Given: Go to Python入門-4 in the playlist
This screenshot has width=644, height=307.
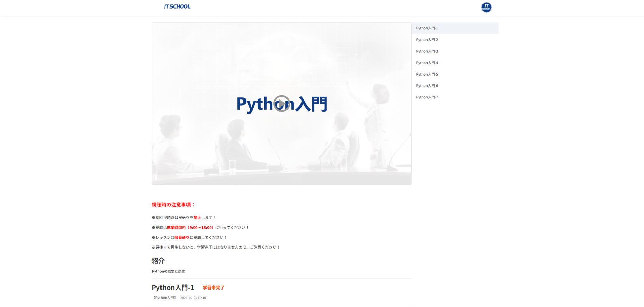Looking at the screenshot, I should 427,63.
